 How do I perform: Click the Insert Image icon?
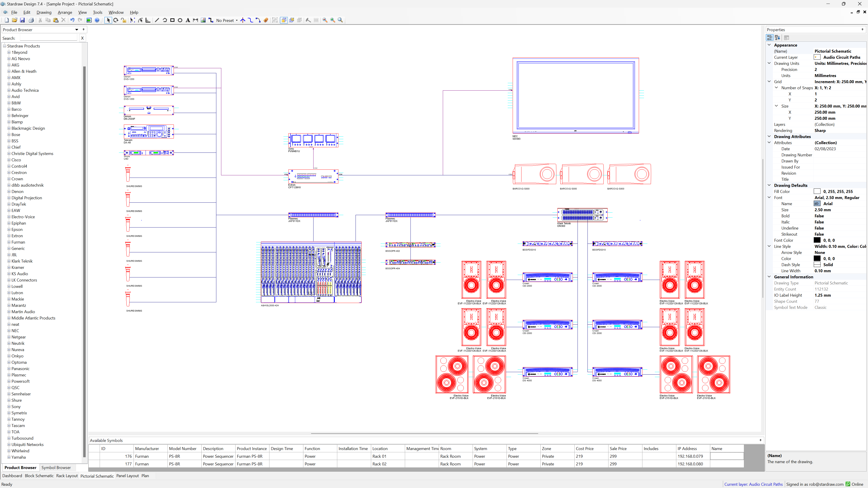tap(203, 20)
